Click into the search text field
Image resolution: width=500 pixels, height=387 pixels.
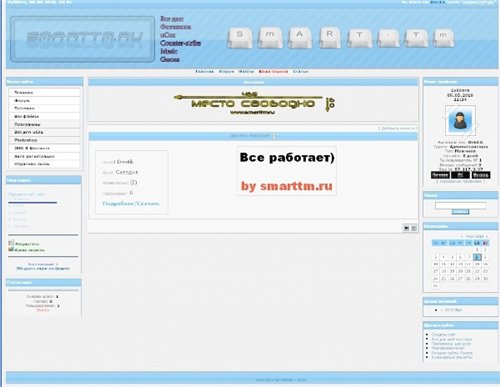point(460,205)
